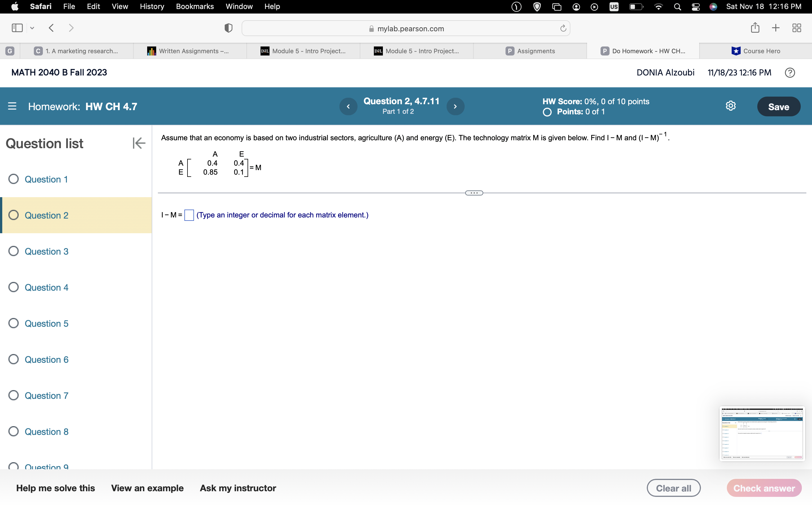The height and width of the screenshot is (507, 812).
Task: Go back using previous question arrow
Action: coord(348,106)
